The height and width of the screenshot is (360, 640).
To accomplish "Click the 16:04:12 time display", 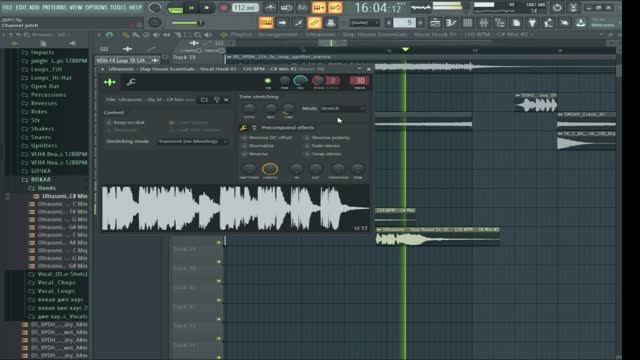I will coord(378,8).
